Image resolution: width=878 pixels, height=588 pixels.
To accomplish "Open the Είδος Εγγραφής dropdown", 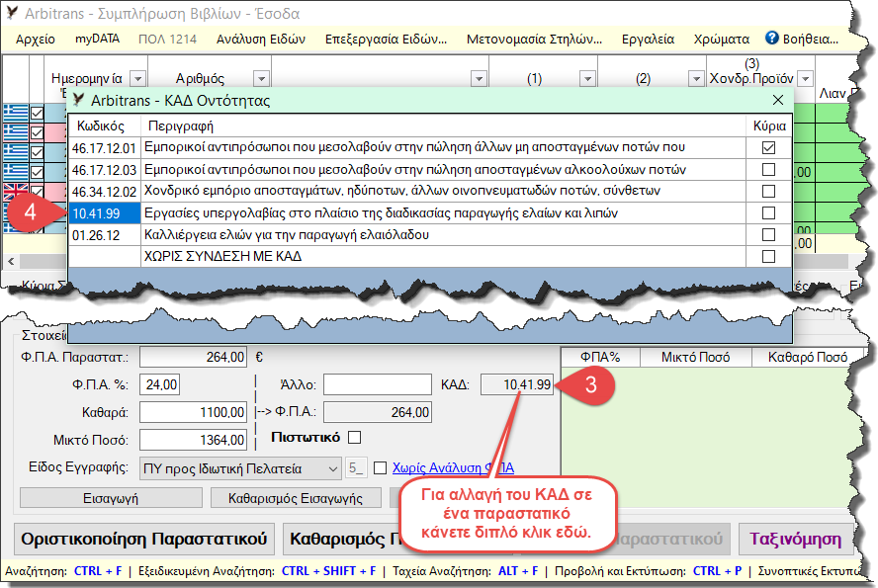I will pos(240,468).
